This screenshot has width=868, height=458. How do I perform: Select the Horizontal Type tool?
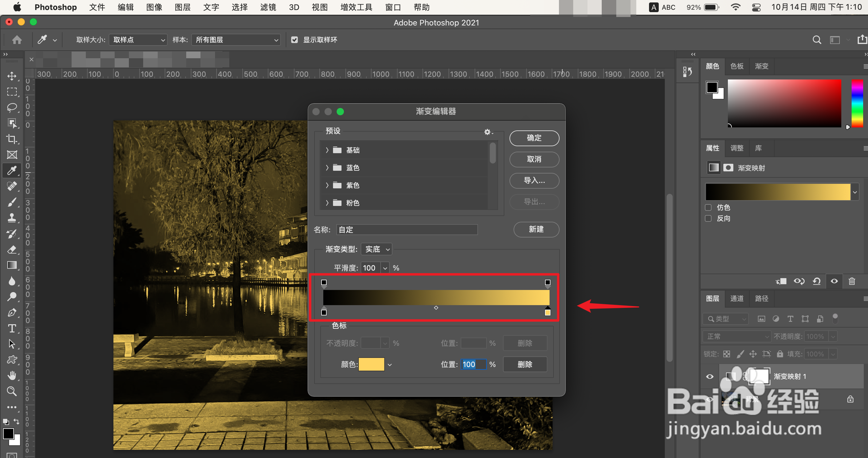point(12,328)
